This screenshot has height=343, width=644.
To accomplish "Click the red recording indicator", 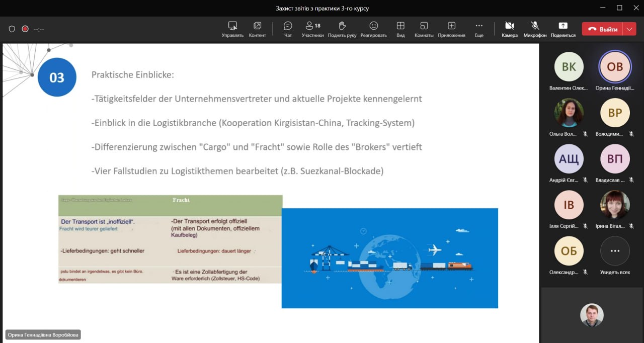I will [x=25, y=29].
